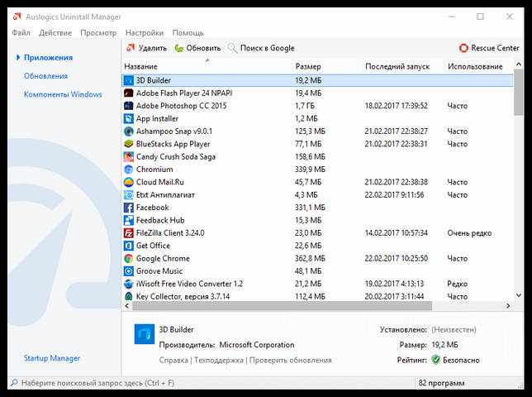Click the Adobe Flash Player icon
Screen dimensions: 532x397
point(129,93)
